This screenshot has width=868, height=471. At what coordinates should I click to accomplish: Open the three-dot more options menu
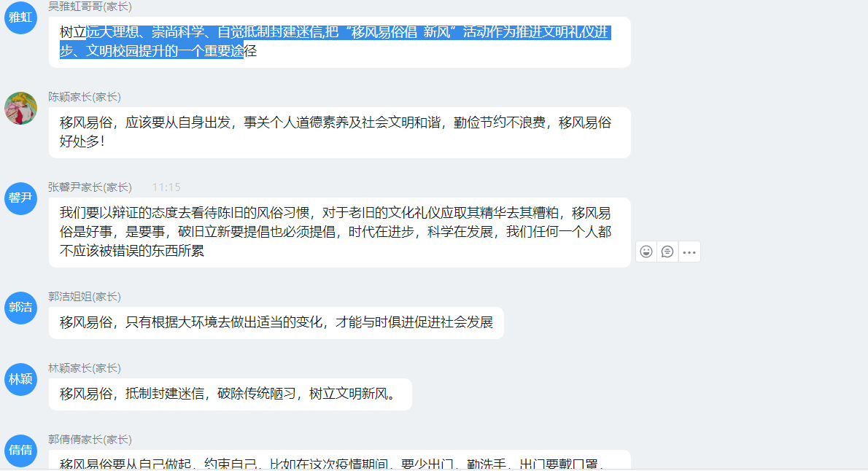click(x=689, y=252)
